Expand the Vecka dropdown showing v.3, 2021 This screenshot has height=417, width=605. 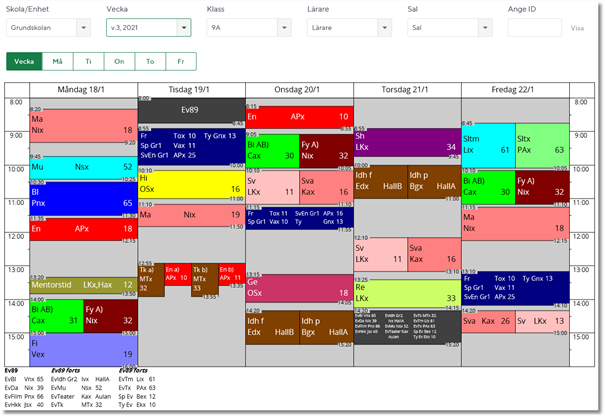click(148, 28)
